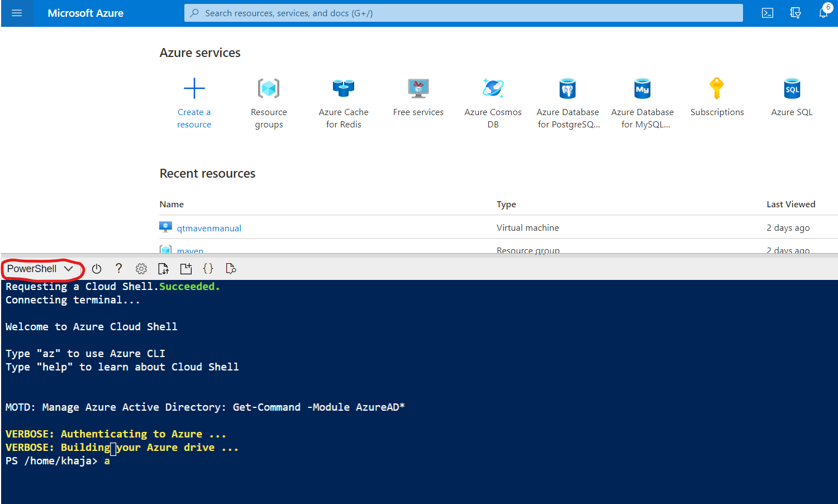Image resolution: width=838 pixels, height=504 pixels.
Task: Click the Type column header
Action: click(506, 205)
